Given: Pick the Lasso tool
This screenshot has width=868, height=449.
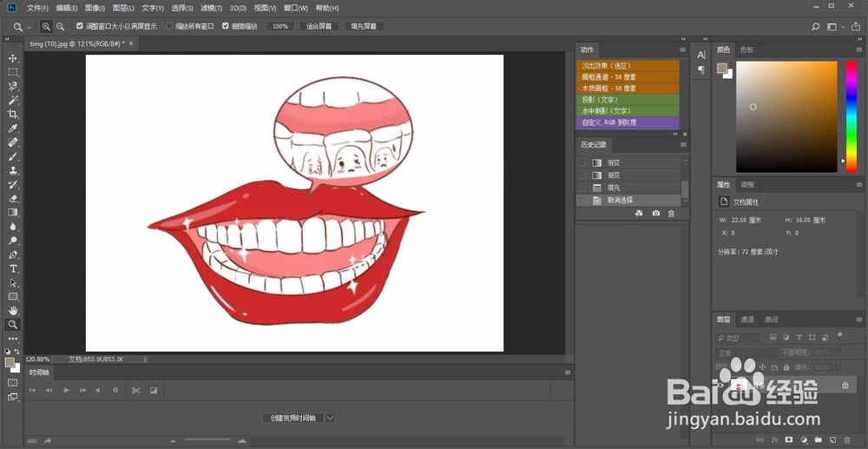Looking at the screenshot, I should [x=13, y=86].
